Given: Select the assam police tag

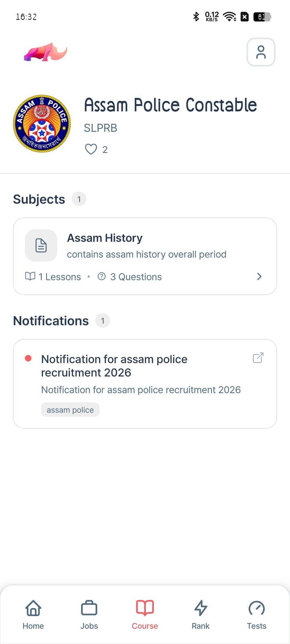Looking at the screenshot, I should pyautogui.click(x=70, y=410).
